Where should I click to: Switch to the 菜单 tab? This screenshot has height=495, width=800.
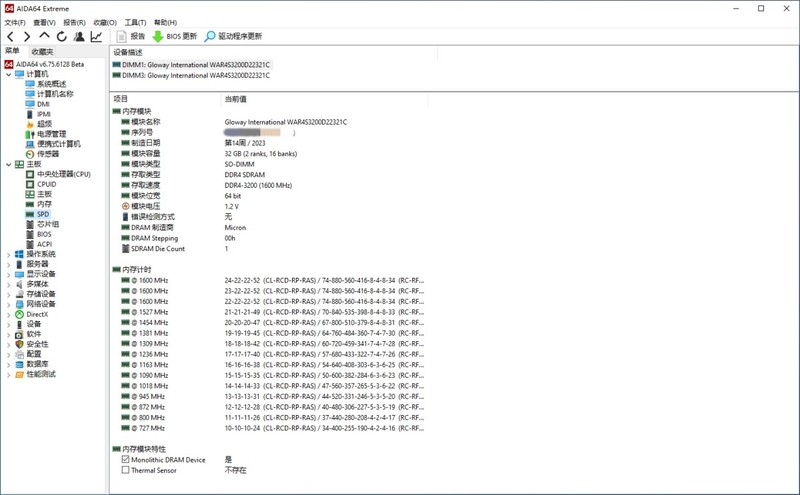click(13, 51)
